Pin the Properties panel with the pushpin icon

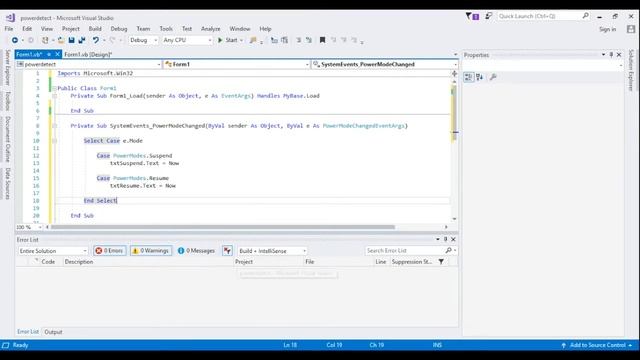(x=611, y=54)
